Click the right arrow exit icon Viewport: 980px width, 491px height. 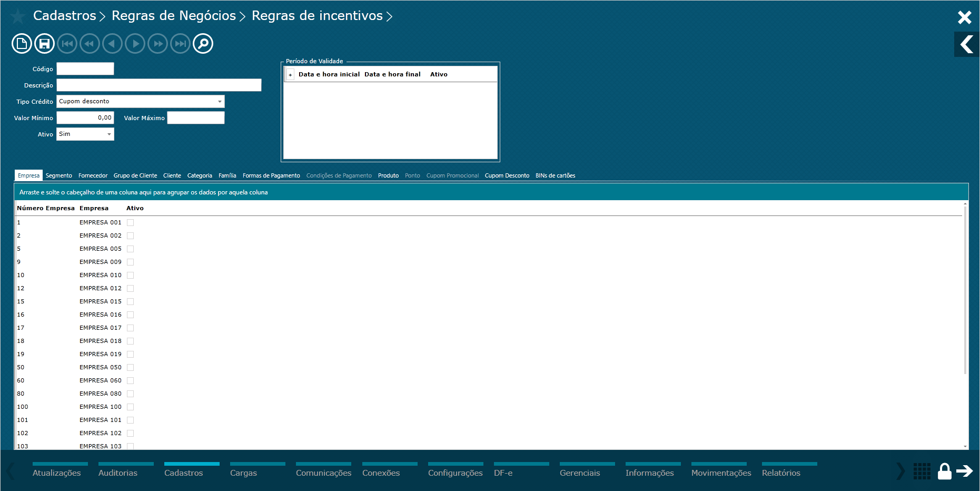tap(965, 470)
